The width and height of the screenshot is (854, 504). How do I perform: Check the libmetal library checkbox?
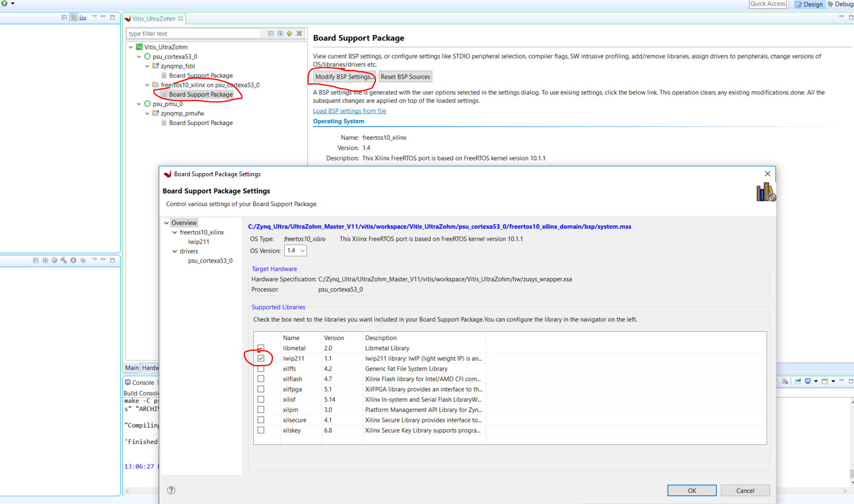(x=261, y=348)
